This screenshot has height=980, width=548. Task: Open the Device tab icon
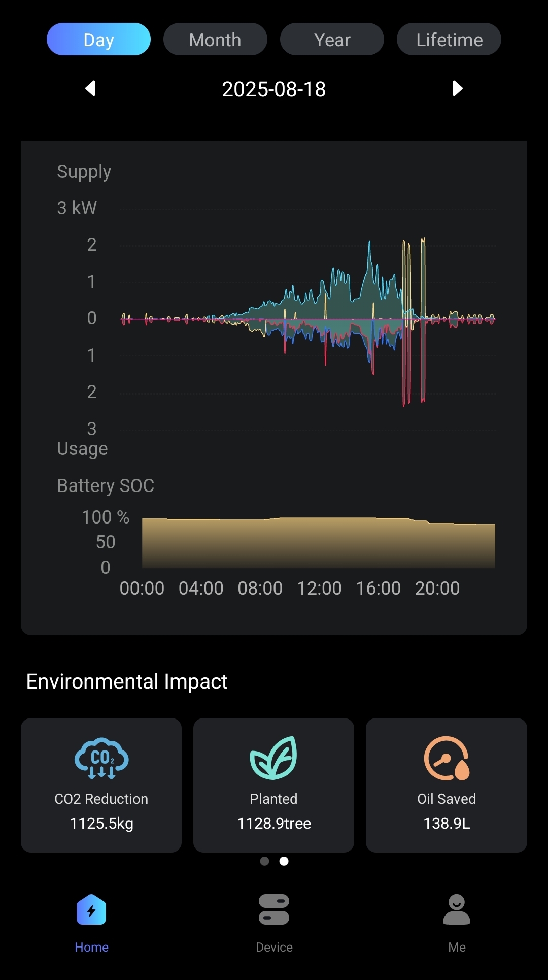tap(274, 909)
